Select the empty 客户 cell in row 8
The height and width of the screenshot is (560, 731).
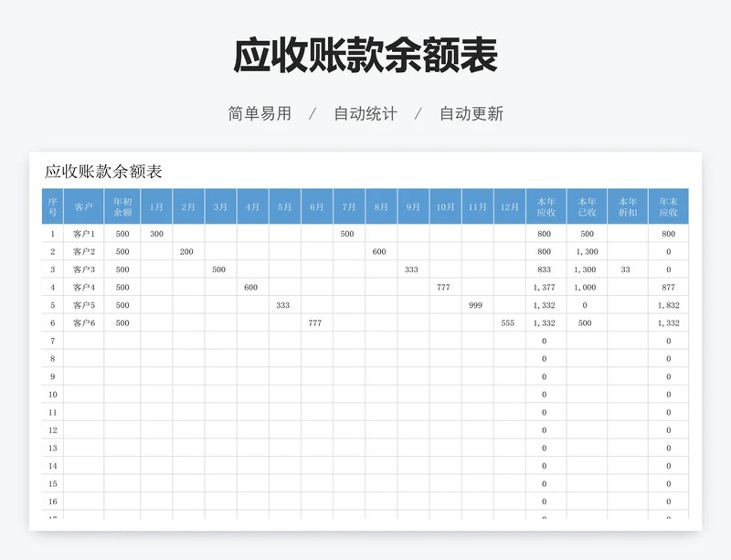(84, 359)
